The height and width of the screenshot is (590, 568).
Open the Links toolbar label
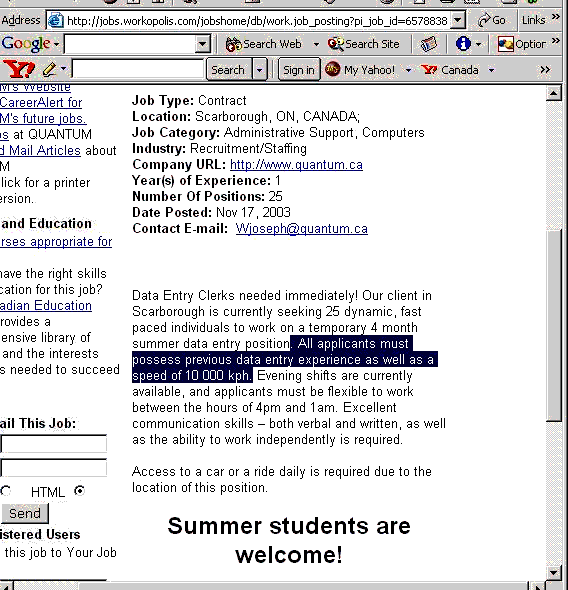[x=533, y=20]
